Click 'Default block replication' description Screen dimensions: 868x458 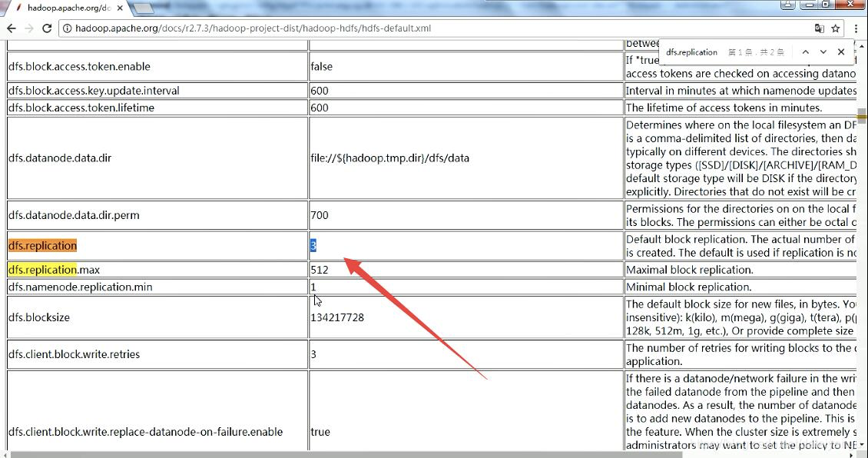click(740, 246)
